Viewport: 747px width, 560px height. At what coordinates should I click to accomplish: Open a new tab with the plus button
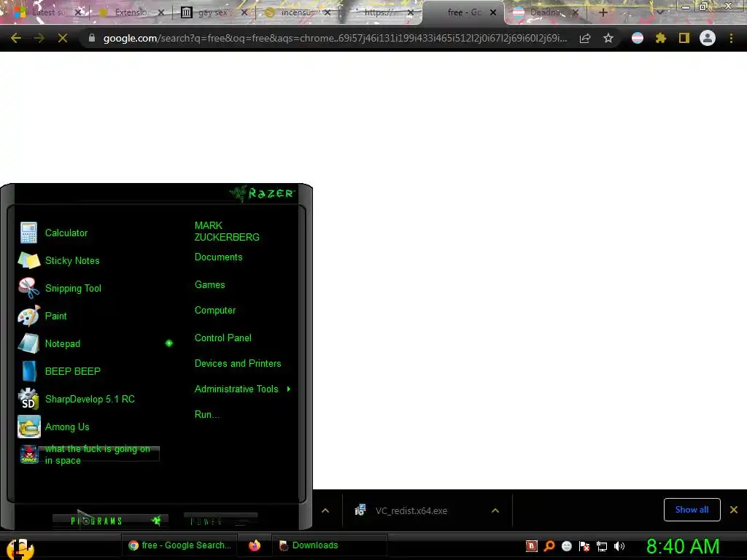(x=603, y=12)
